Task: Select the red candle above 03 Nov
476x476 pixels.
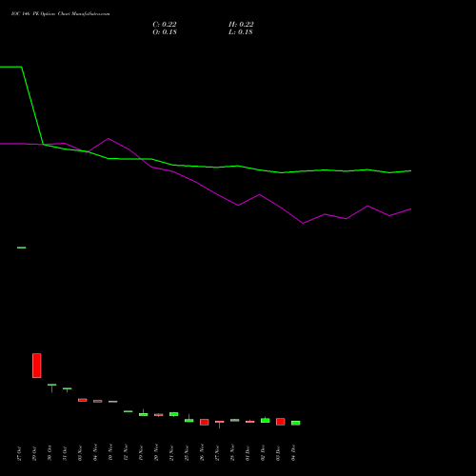Action: [83, 400]
